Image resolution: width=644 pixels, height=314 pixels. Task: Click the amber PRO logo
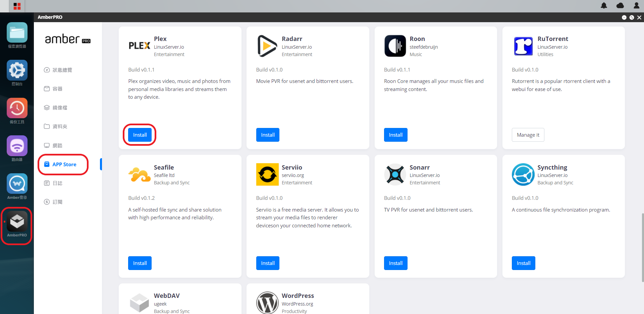[x=68, y=39]
